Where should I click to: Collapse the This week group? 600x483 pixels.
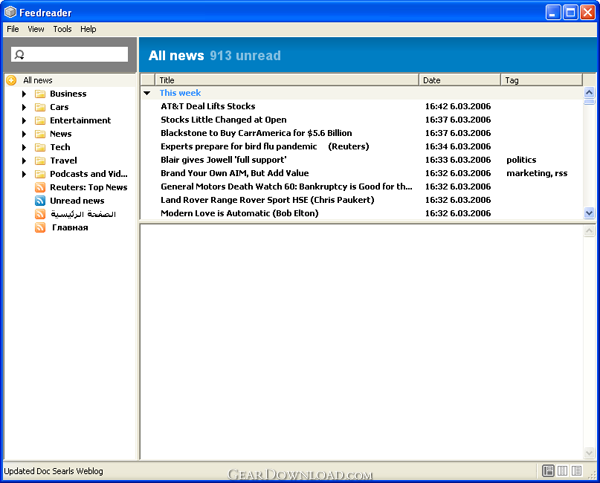tap(147, 93)
